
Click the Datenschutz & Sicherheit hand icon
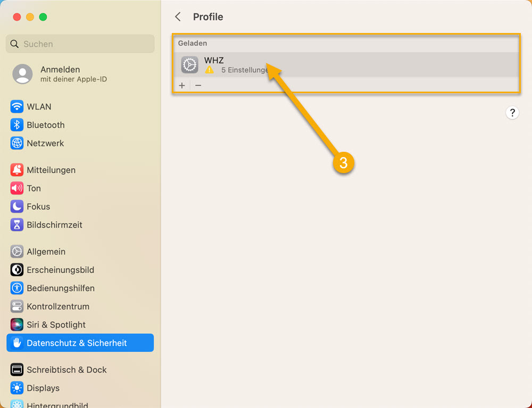tap(16, 343)
